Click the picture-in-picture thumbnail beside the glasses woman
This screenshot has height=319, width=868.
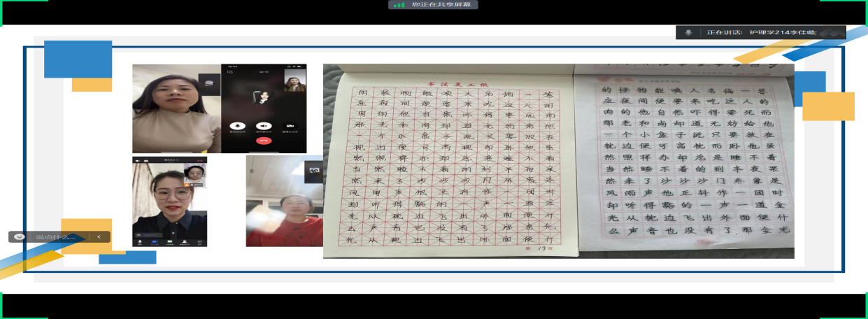(x=194, y=174)
